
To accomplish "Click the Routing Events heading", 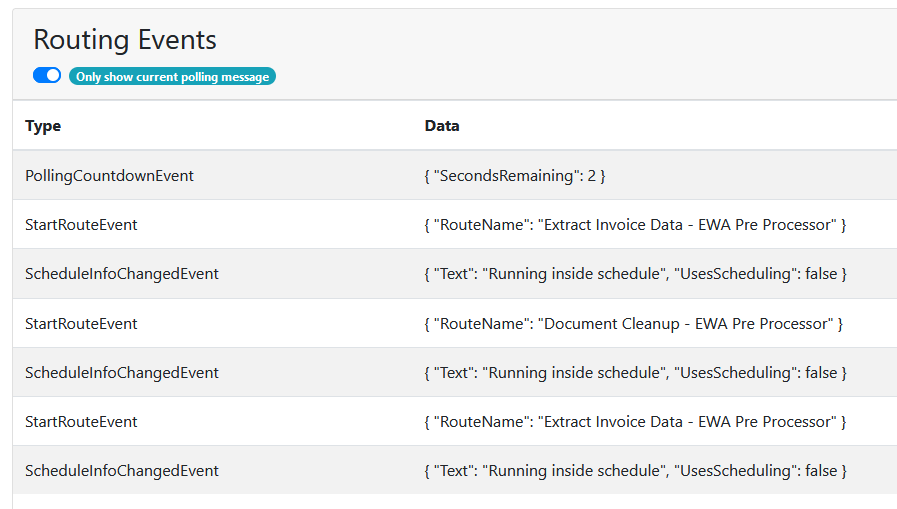I will [x=125, y=40].
